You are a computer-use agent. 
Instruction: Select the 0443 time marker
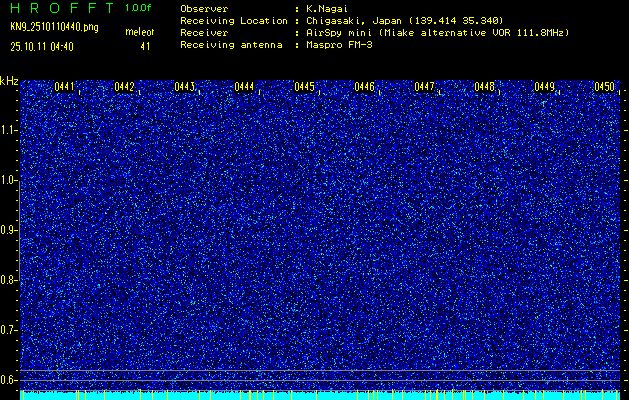pos(185,87)
